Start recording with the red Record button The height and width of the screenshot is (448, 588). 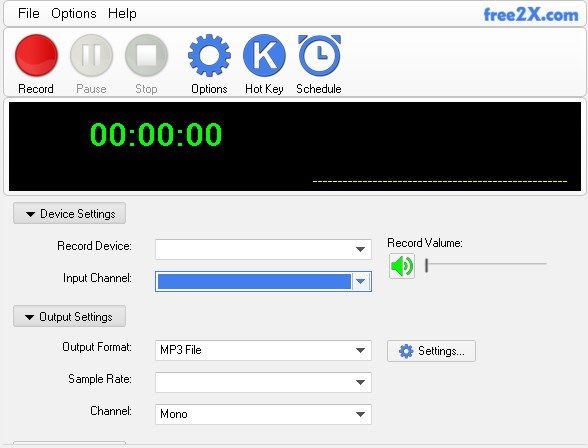coord(36,55)
